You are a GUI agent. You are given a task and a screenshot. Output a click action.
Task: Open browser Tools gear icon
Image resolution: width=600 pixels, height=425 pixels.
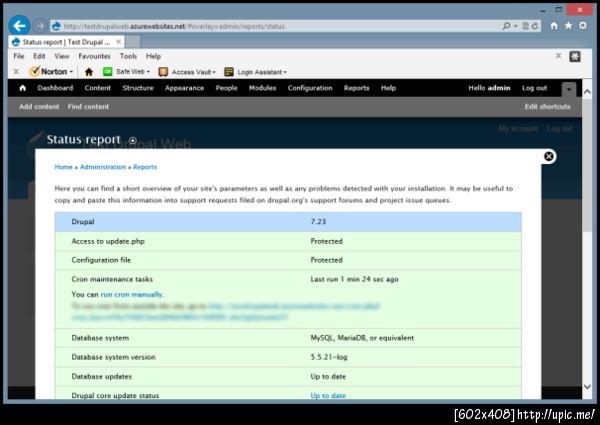(583, 26)
